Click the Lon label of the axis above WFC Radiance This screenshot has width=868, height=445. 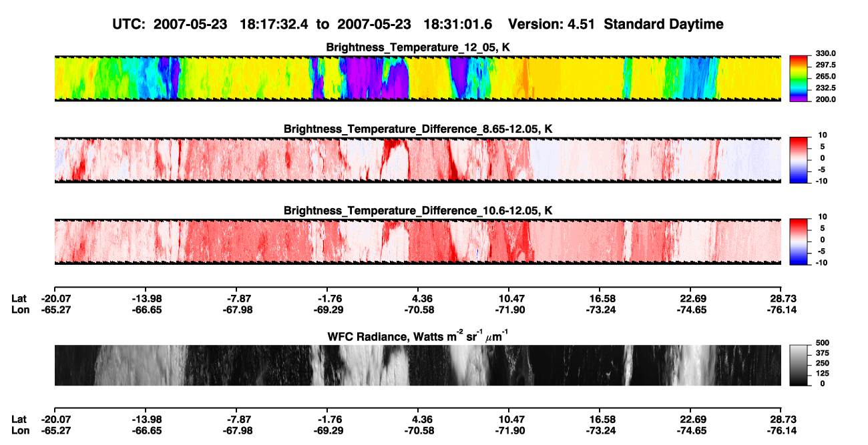[x=20, y=310]
